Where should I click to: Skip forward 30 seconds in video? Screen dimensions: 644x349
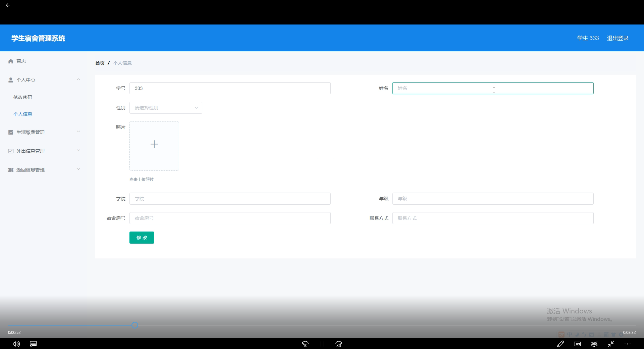click(339, 344)
